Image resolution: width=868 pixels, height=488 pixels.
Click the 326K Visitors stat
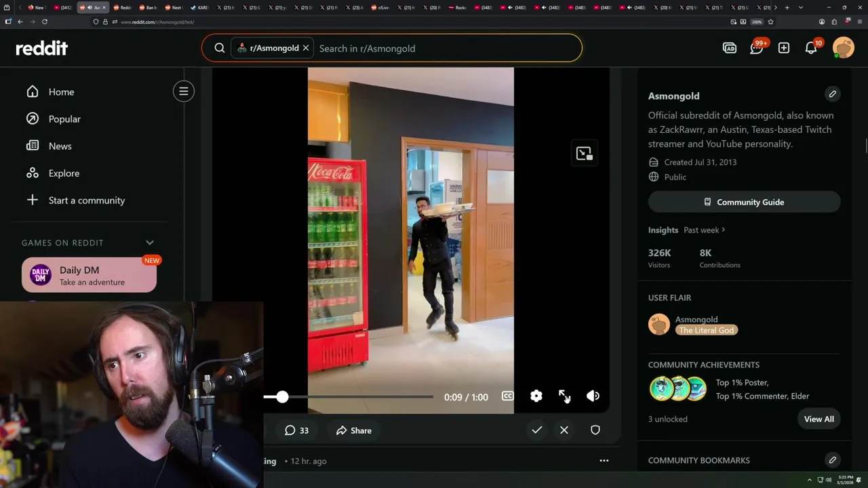tap(659, 258)
